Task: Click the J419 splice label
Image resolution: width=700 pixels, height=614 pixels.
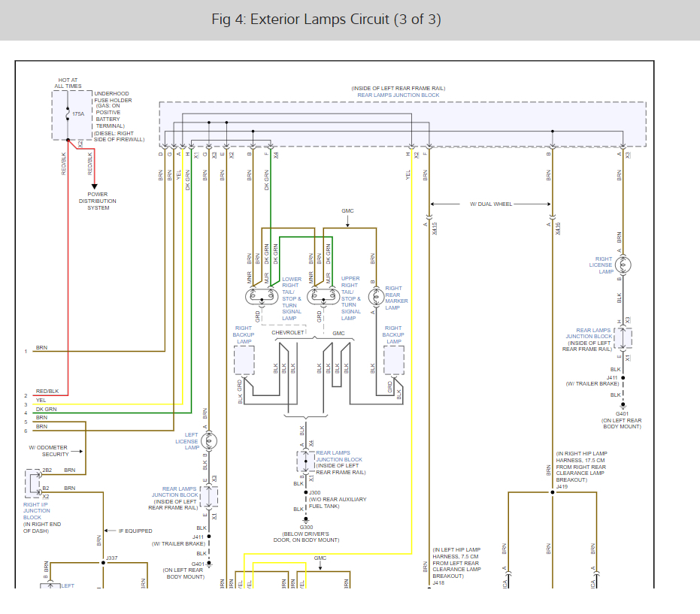Action: (x=562, y=486)
